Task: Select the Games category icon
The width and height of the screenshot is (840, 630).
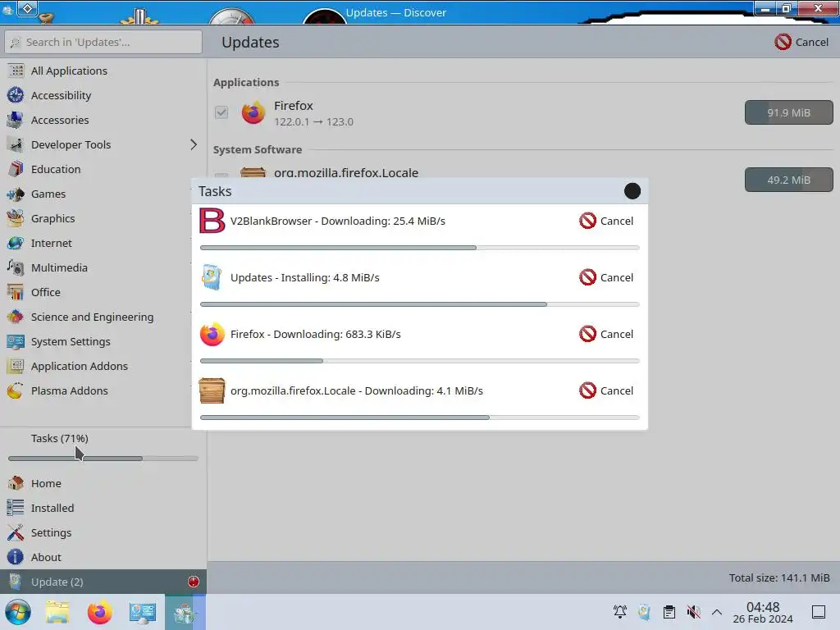Action: pos(16,194)
